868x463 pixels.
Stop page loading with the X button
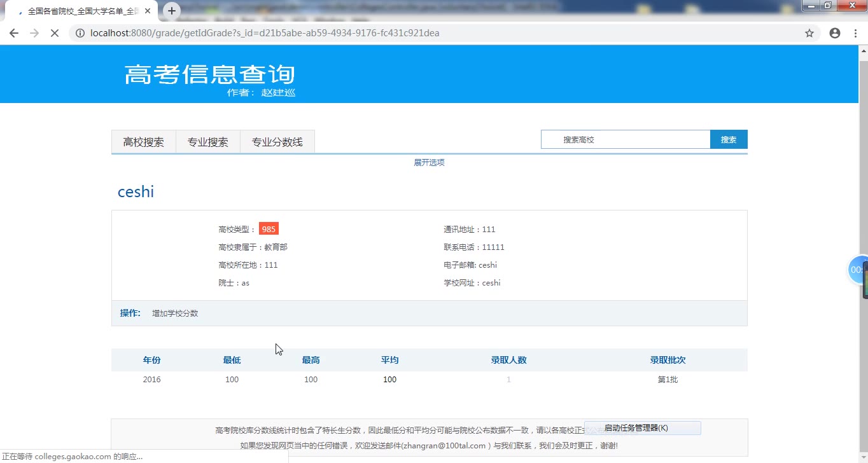point(55,33)
